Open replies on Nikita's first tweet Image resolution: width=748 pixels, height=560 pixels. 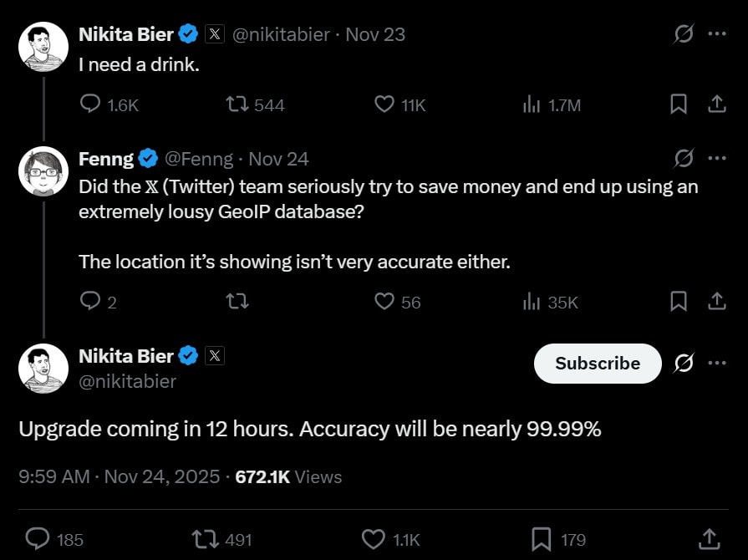(x=89, y=104)
